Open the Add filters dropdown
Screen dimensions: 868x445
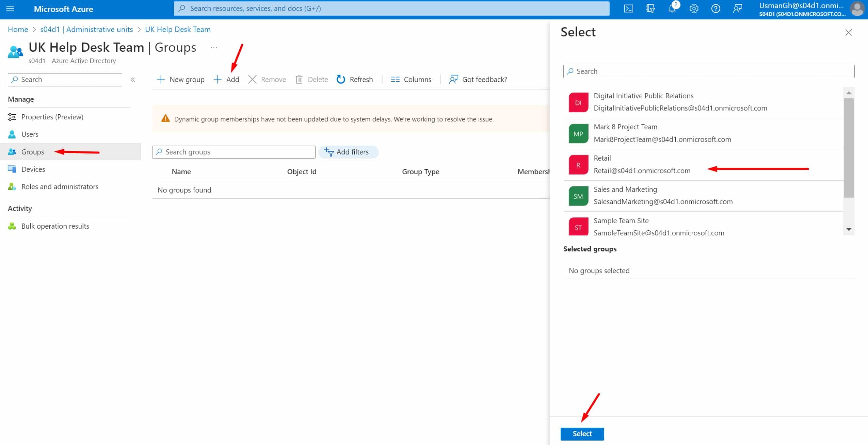coord(349,152)
